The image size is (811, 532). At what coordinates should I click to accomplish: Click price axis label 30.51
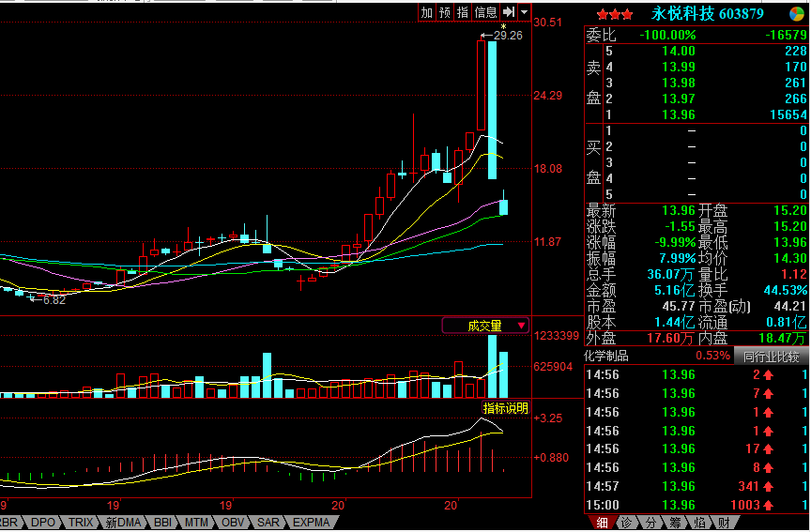(x=548, y=23)
